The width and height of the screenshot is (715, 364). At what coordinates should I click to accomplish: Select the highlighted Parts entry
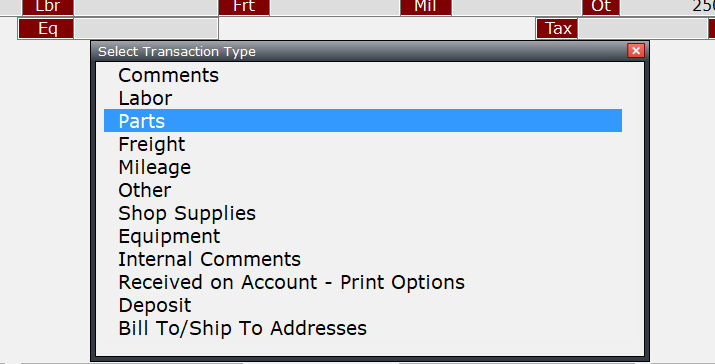363,121
